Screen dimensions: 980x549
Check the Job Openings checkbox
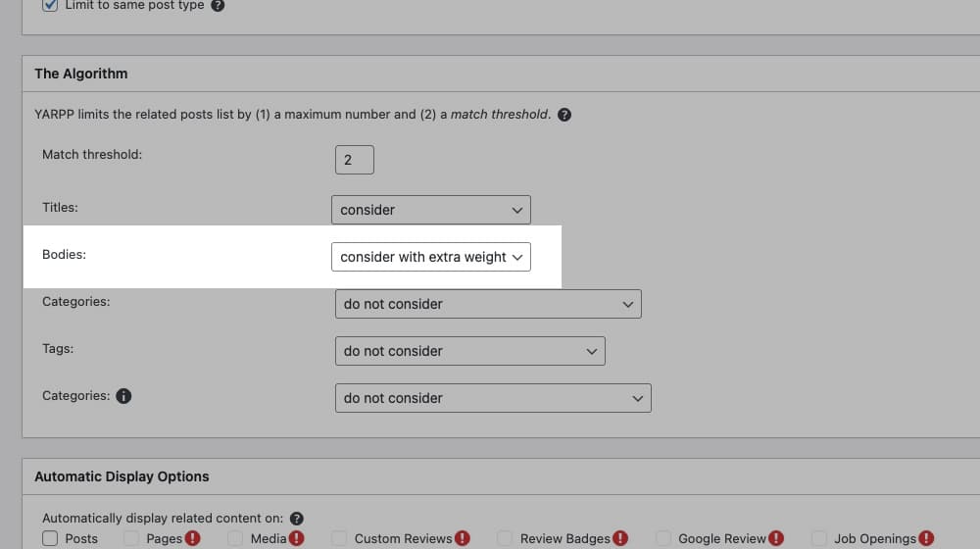[x=819, y=538]
